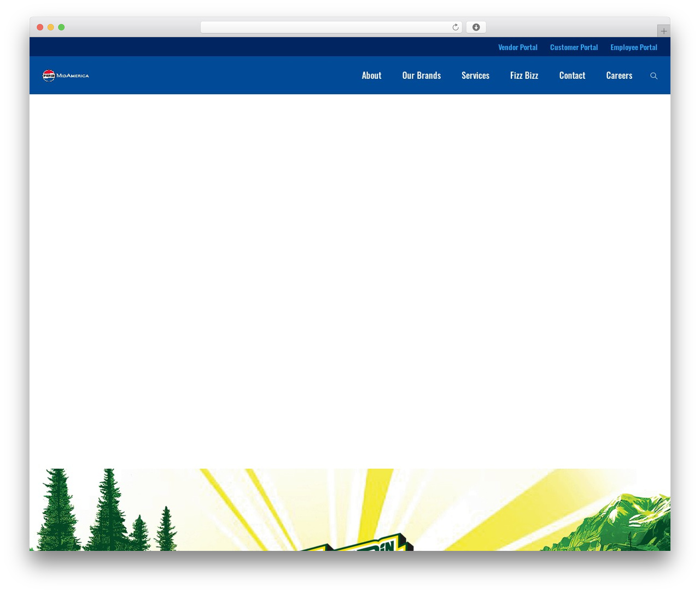
Task: Reload the page using the refresh icon
Action: [456, 27]
